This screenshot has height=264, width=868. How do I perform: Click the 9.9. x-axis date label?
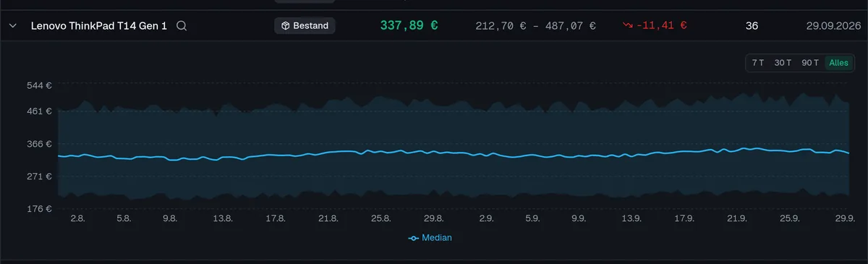click(x=579, y=218)
